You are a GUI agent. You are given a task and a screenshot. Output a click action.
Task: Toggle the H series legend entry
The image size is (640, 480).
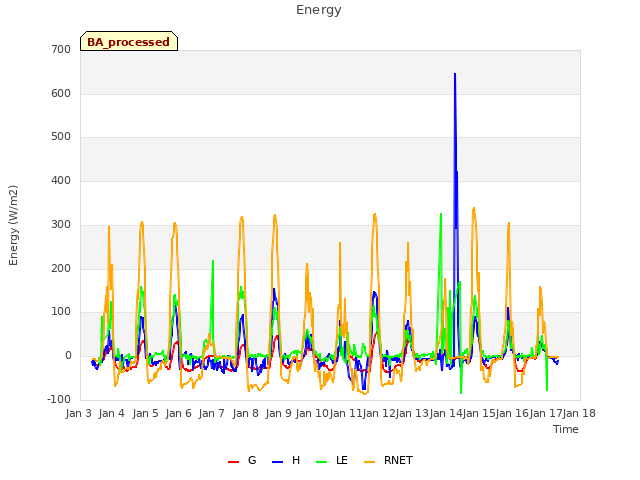286,461
